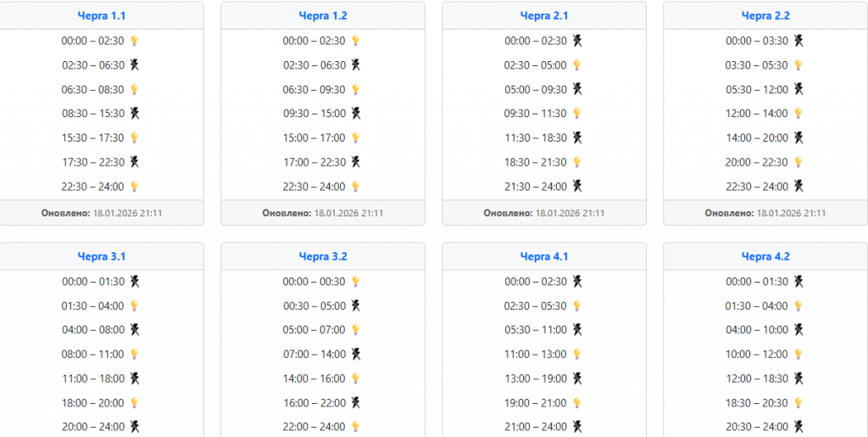The height and width of the screenshot is (437, 868).
Task: Click lightbulb icon for 00:00 – 02:30 in Черга 1.1
Action: click(134, 41)
